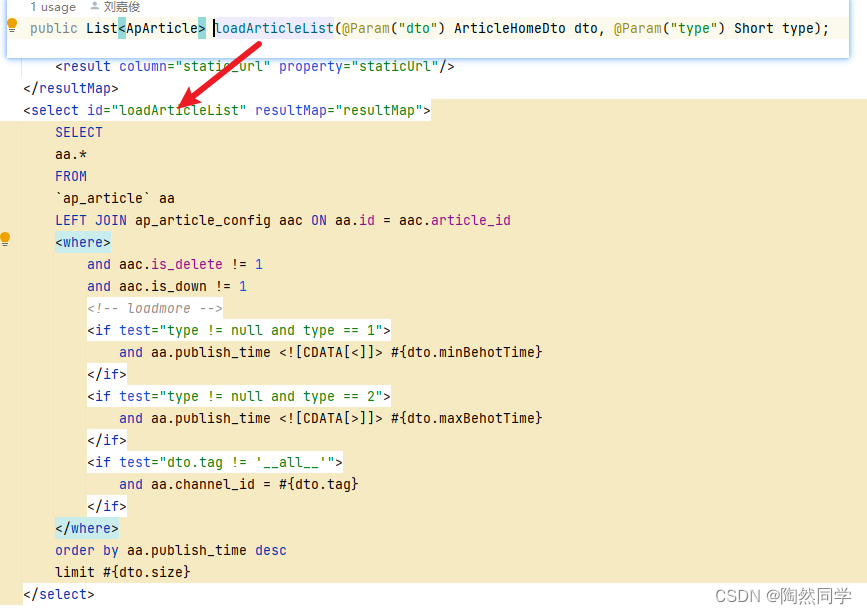This screenshot has height=614, width=867.
Task: Click the author name 刘嘉俊 hint
Action: pyautogui.click(x=116, y=7)
